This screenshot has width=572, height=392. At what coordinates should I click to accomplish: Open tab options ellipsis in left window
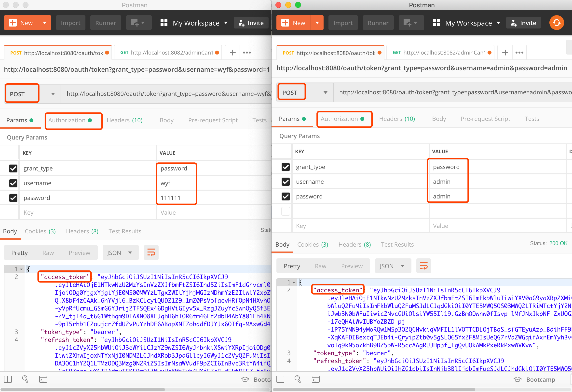point(247,53)
